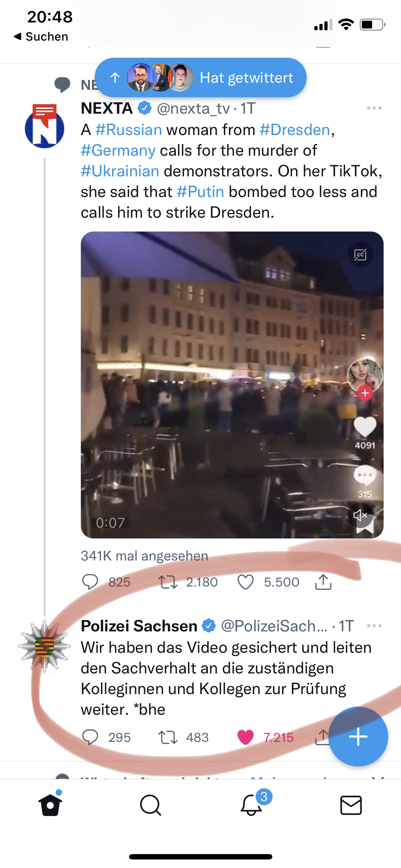
Task: Retweet the Polizei Sachsen tweet
Action: (168, 737)
